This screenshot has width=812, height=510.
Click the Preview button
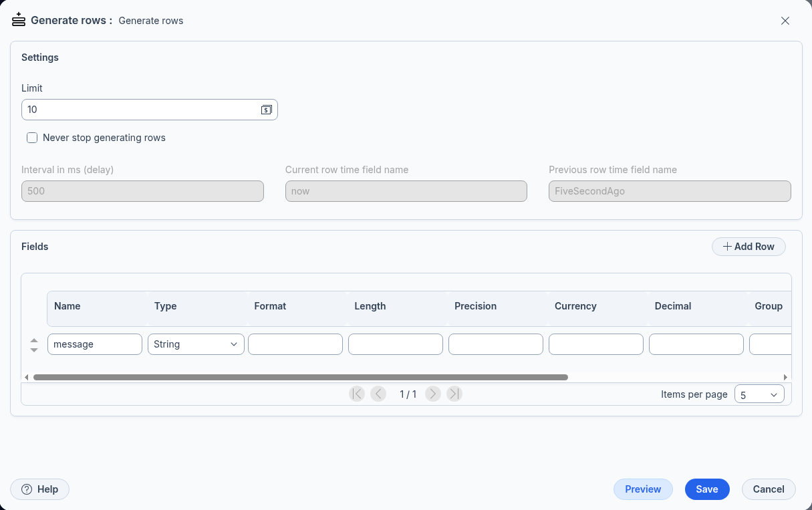coord(643,489)
